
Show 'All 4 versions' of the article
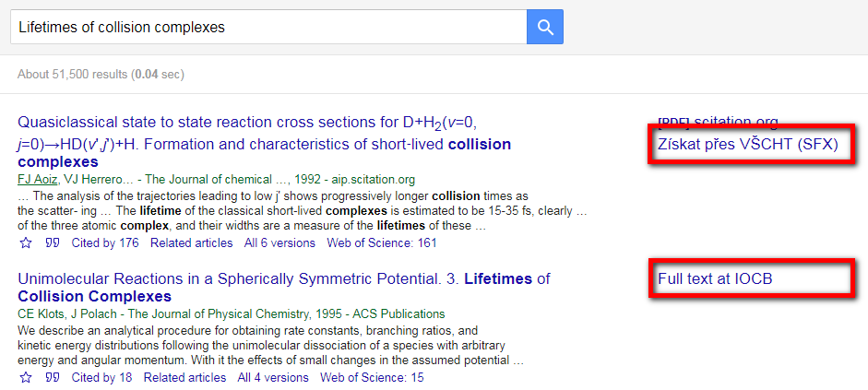273,378
